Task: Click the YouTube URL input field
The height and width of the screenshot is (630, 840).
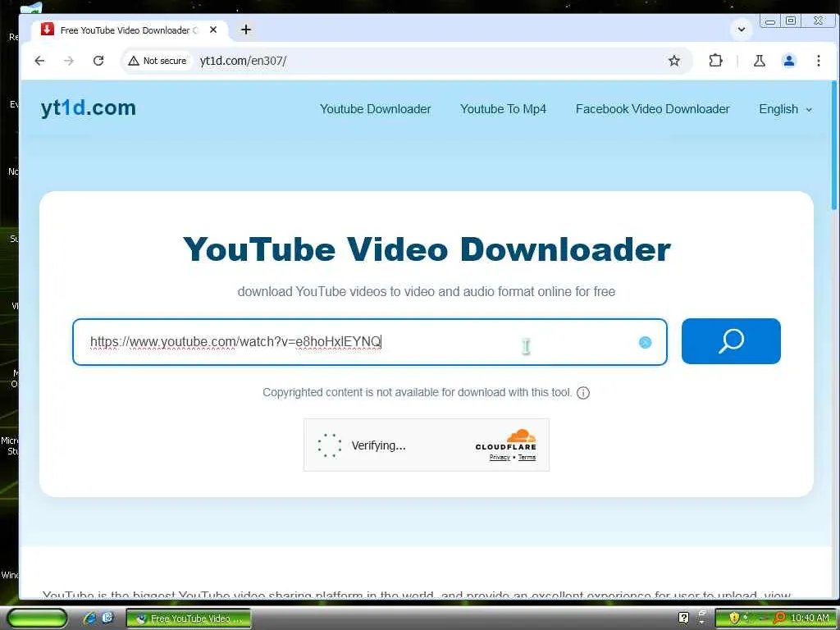Action: tap(370, 342)
